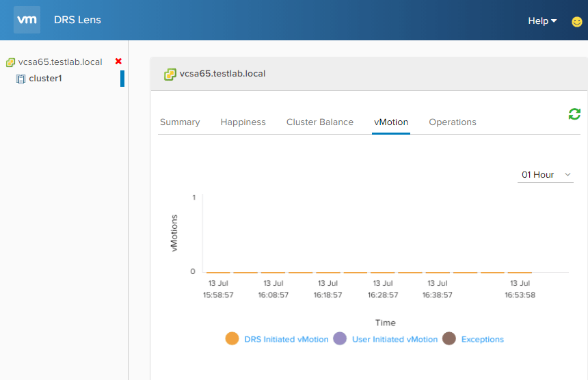The height and width of the screenshot is (380, 588).
Task: Click the smiley feedback icon
Action: coord(576,21)
